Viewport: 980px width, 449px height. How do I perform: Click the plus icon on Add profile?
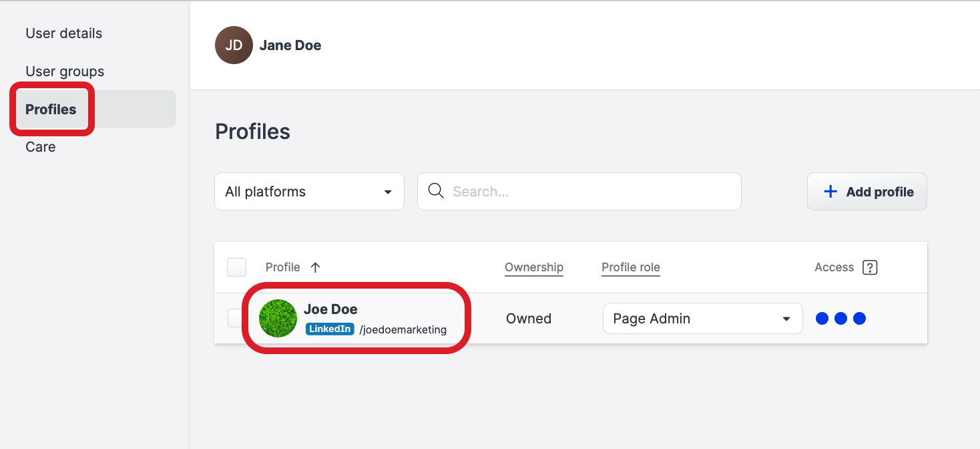[830, 192]
